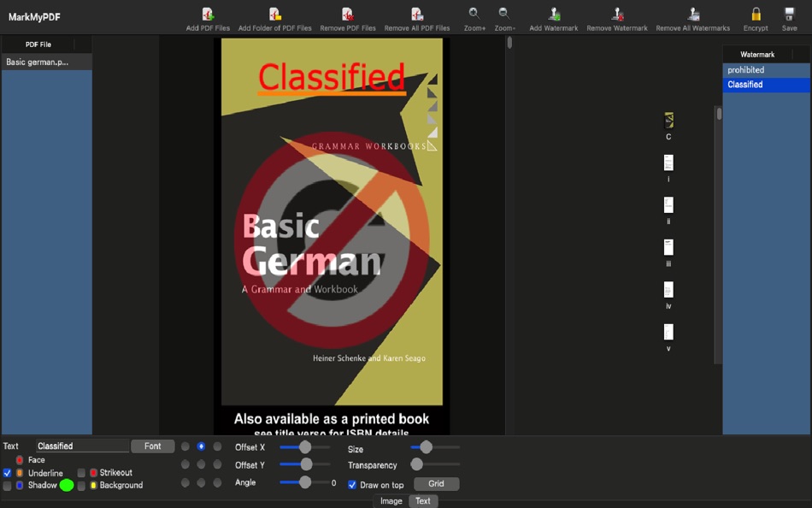Viewport: 812px width, 508px height.
Task: Open the orange Underline color swatch
Action: click(19, 473)
